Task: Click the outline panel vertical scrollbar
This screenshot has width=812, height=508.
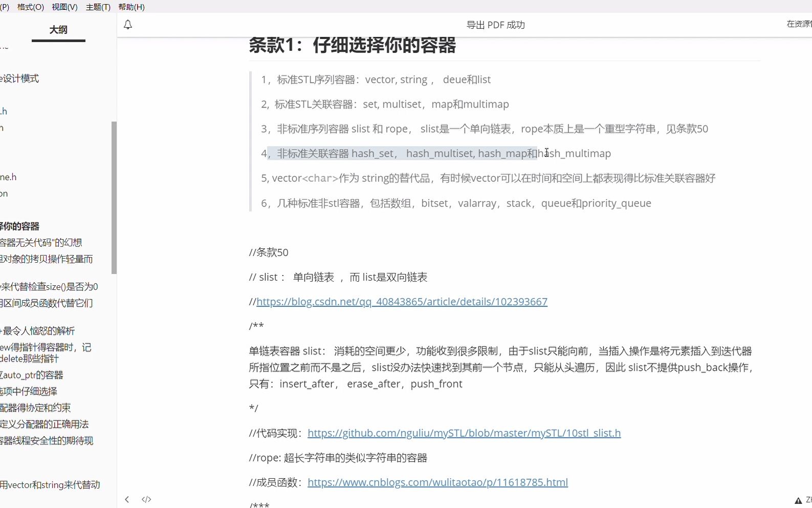Action: tap(114, 198)
